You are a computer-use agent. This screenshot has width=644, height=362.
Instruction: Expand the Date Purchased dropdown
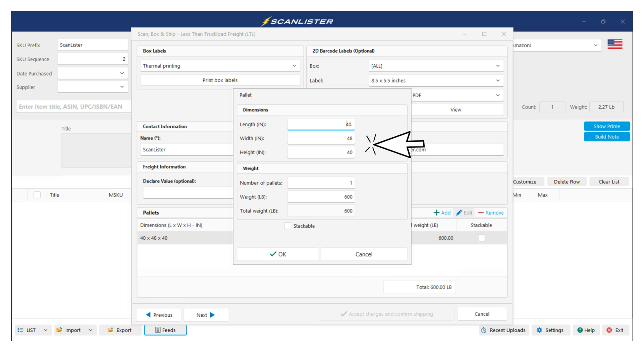click(122, 73)
